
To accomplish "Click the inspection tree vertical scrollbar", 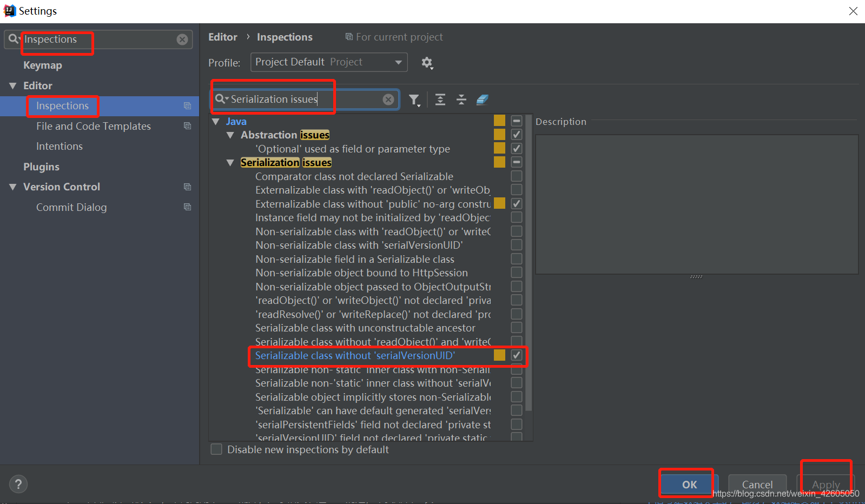I will point(529,262).
